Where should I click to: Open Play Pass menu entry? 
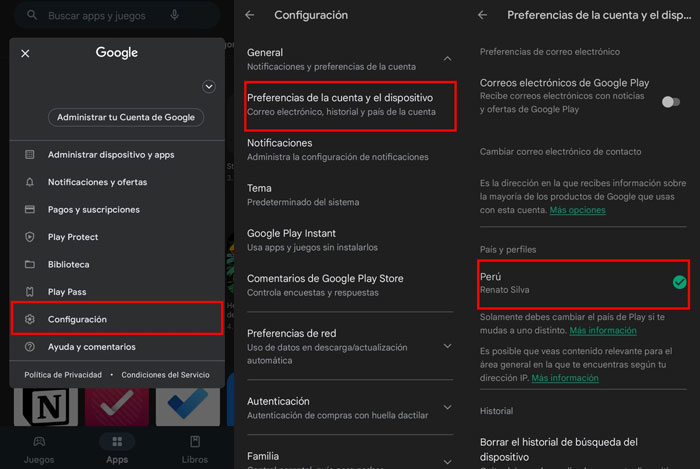(x=117, y=292)
